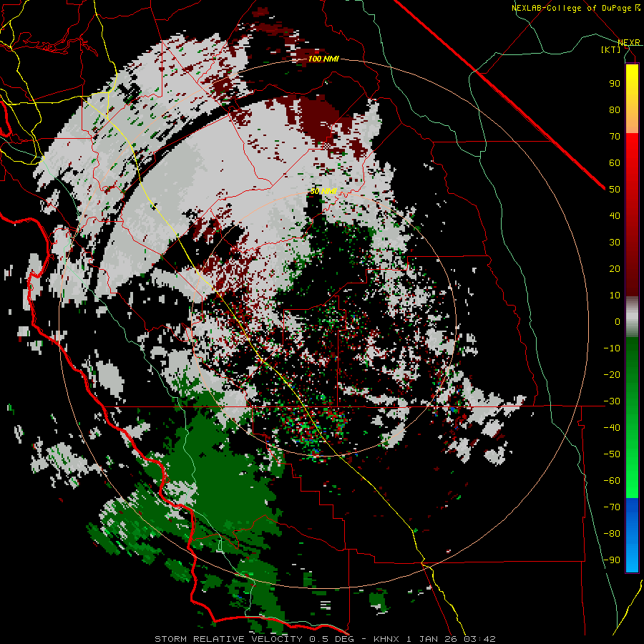Click the 80 value on the velocity scale
The height and width of the screenshot is (644, 644).
[x=615, y=110]
